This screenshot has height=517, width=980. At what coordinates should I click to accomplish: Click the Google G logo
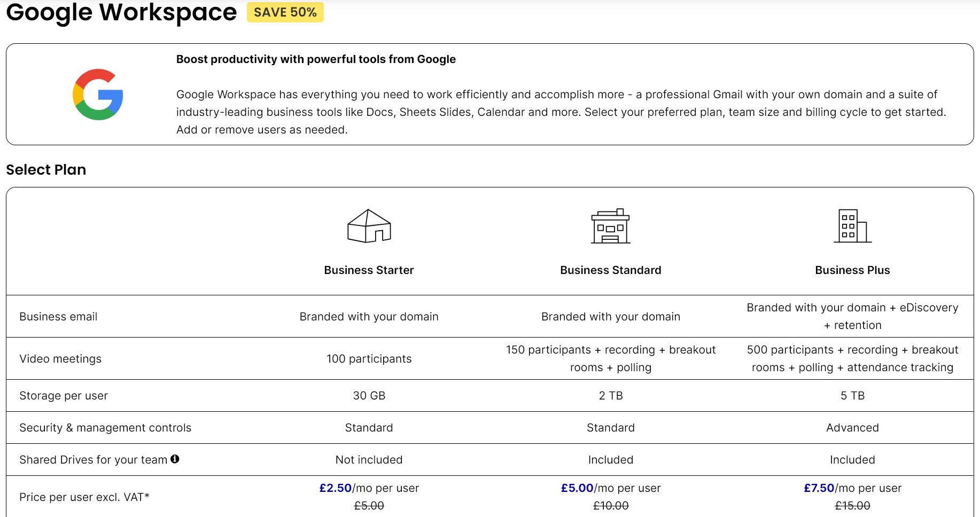tap(98, 95)
